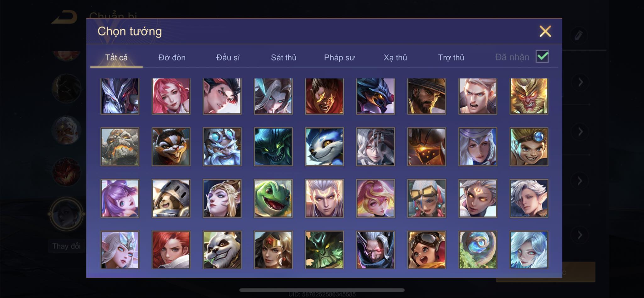This screenshot has width=644, height=298.
Task: Open the Trợ thủ tab
Action: 451,58
